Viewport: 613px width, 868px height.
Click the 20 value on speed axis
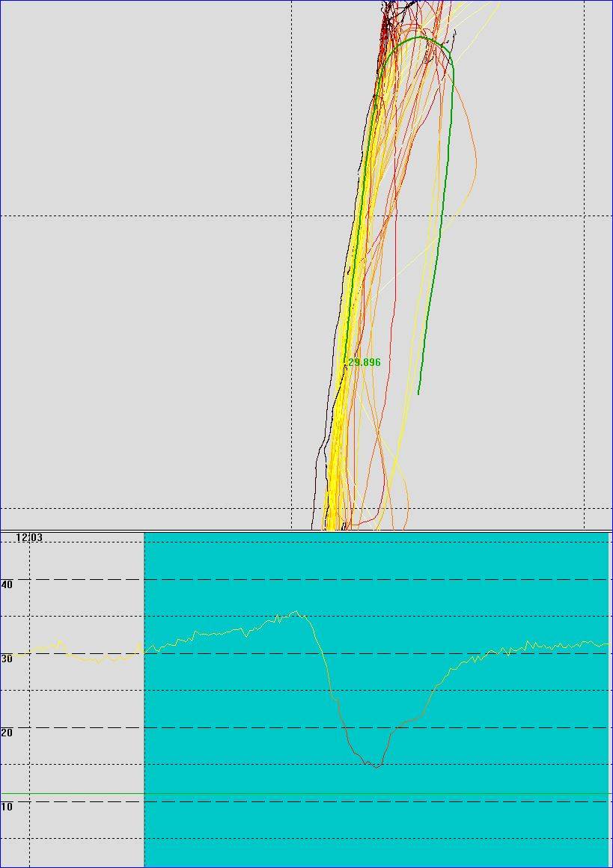[7, 733]
